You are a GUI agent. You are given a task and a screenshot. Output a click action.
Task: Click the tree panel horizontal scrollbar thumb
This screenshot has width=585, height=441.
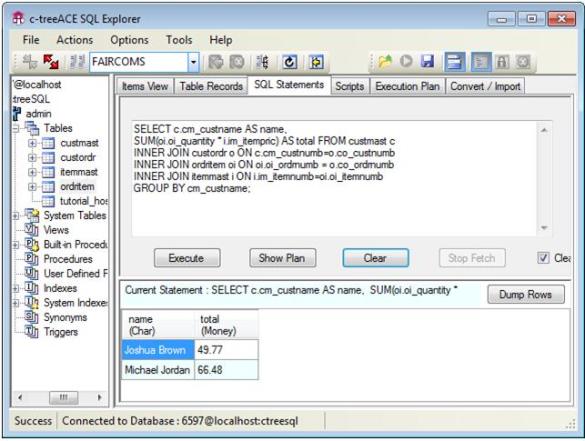click(63, 397)
